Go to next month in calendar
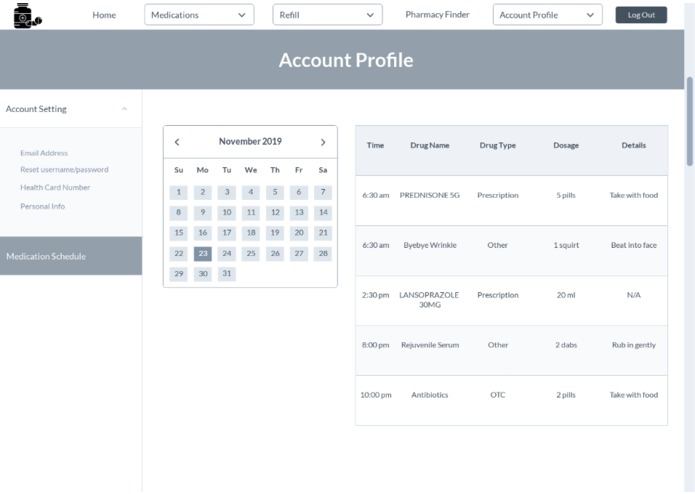The height and width of the screenshot is (494, 695). [x=323, y=142]
